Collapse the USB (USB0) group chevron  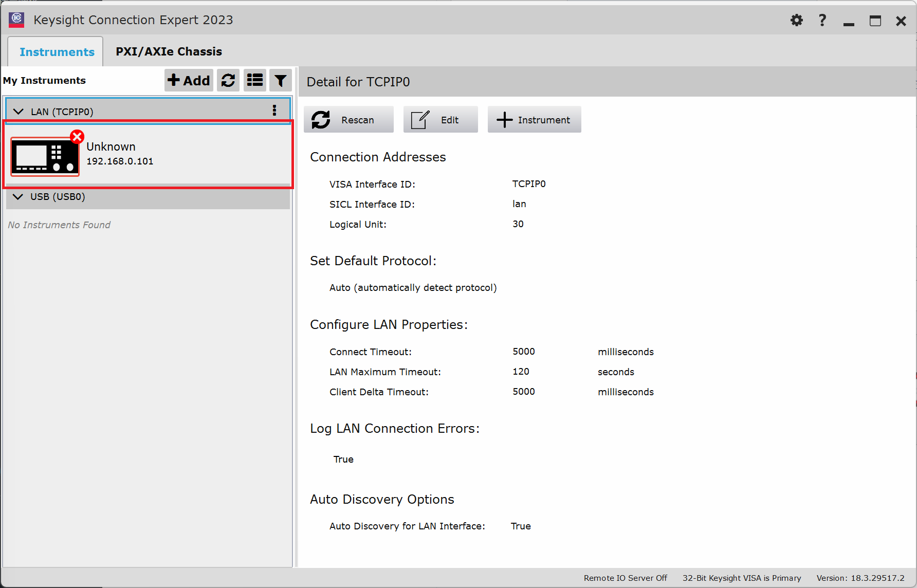(18, 197)
